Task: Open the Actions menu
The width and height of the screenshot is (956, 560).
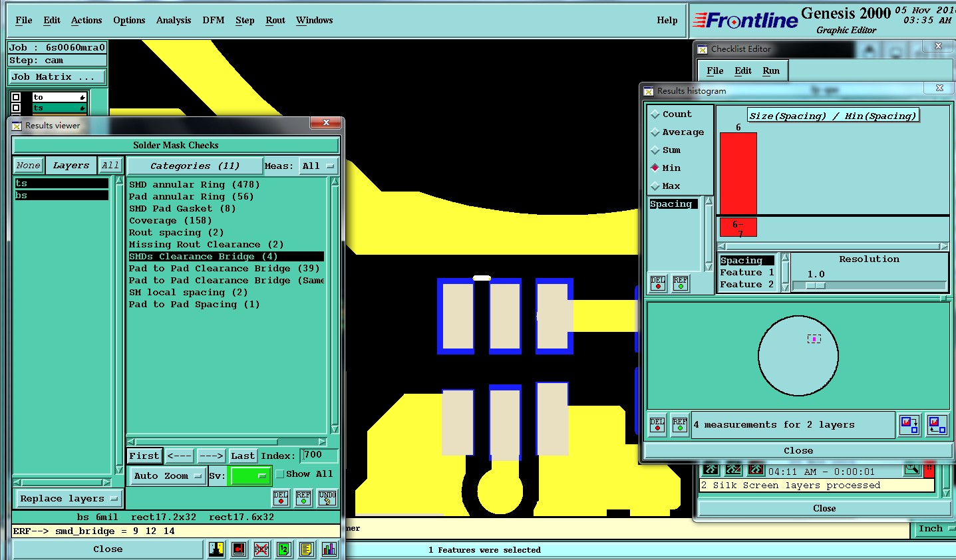Action: click(86, 21)
